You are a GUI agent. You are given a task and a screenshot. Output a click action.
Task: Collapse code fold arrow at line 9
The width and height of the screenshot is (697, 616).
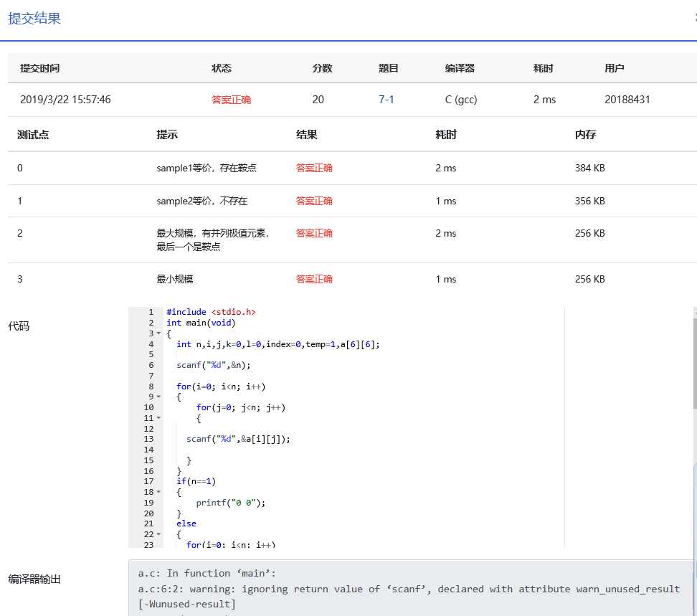pyautogui.click(x=158, y=397)
